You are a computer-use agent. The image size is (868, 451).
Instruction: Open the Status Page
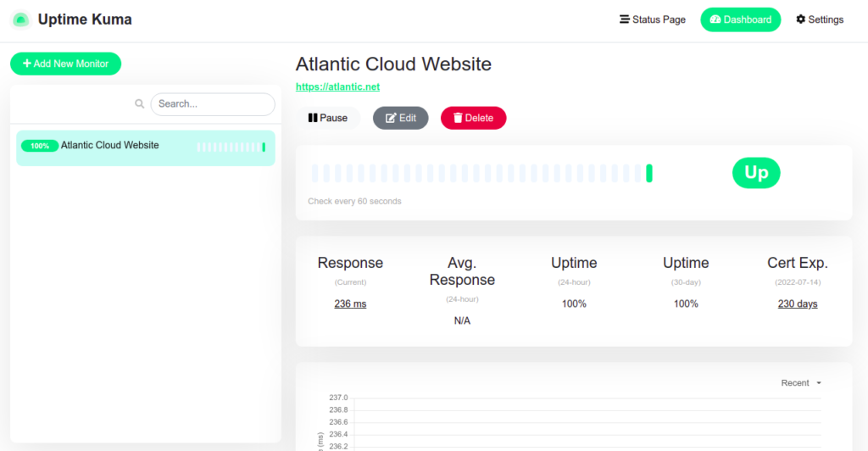[653, 19]
